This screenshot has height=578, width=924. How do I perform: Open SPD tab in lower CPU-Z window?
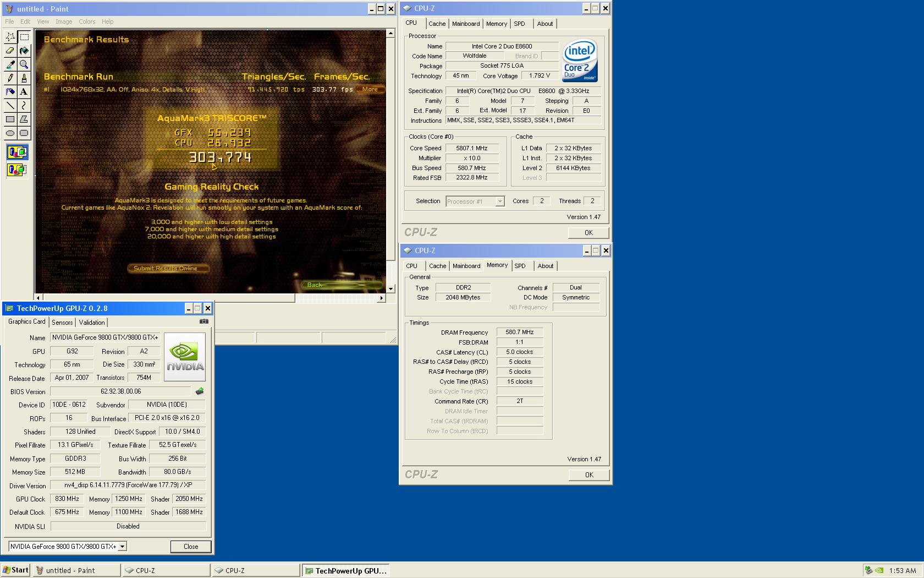pyautogui.click(x=520, y=266)
